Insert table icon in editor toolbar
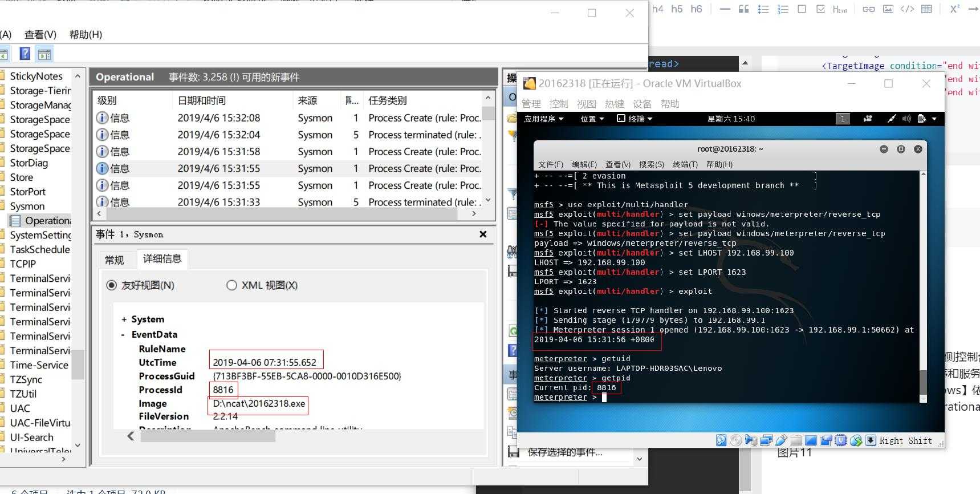The width and height of the screenshot is (980, 494). pos(927,9)
